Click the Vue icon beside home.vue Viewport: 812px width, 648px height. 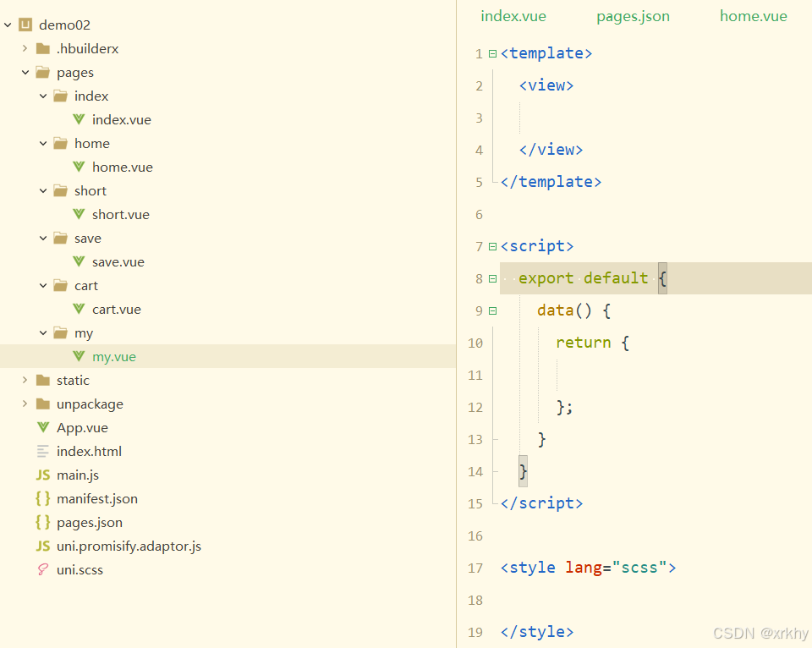79,167
